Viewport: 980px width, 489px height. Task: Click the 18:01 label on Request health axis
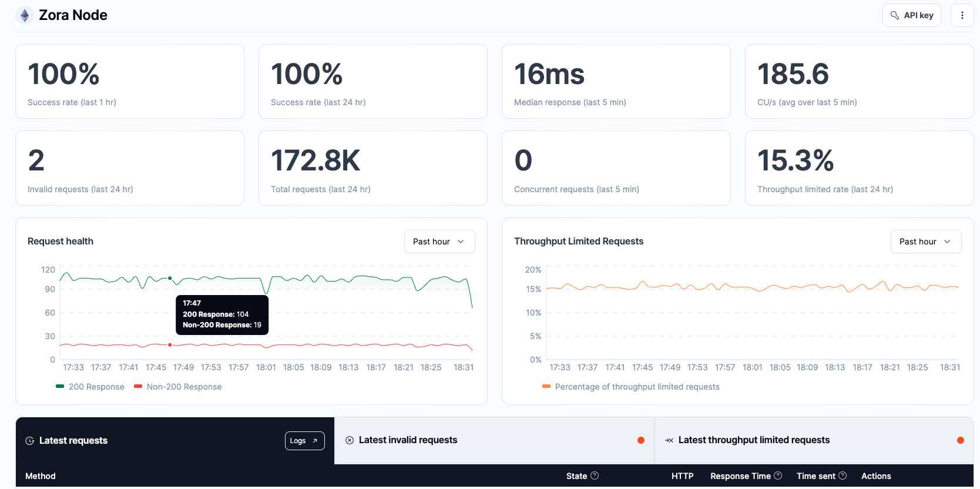266,367
